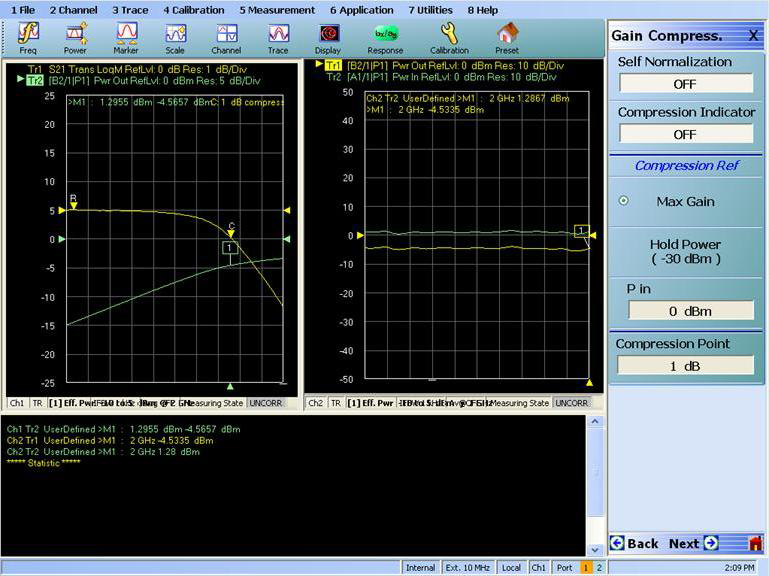Toggle Compression Indicator OFF field
Viewport: 769px width, 576px height.
[685, 134]
